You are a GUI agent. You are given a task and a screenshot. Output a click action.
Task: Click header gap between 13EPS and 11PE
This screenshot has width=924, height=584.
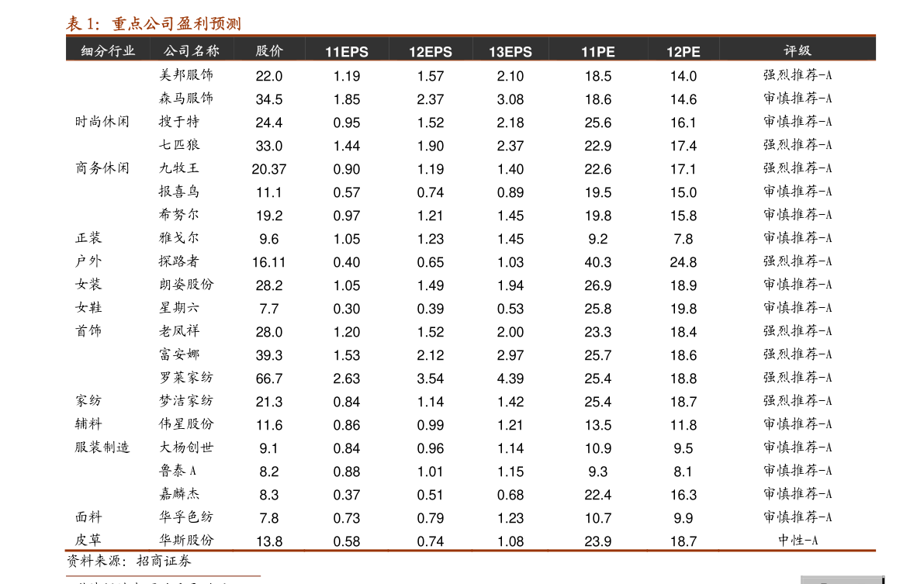[556, 51]
